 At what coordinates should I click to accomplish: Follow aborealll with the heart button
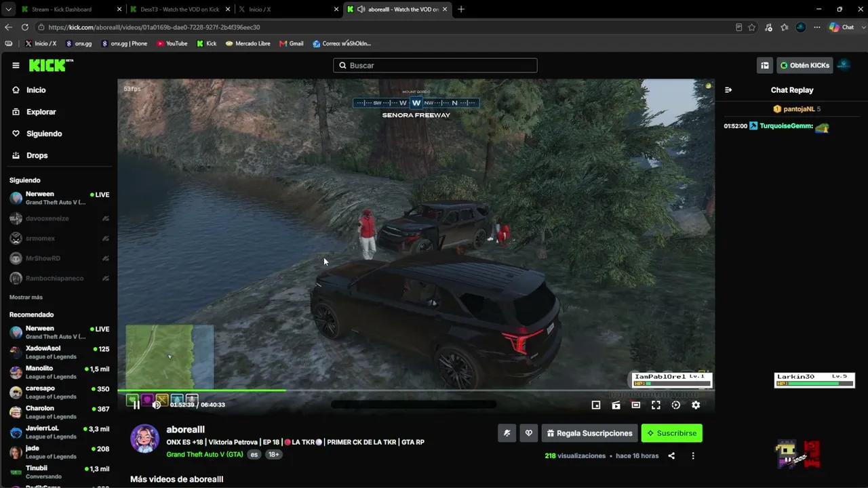(x=529, y=433)
